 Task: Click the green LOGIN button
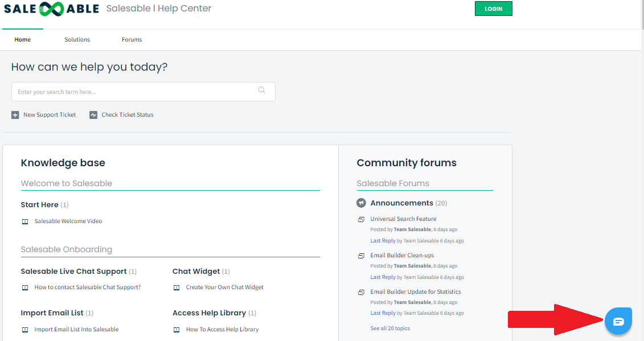pos(493,9)
